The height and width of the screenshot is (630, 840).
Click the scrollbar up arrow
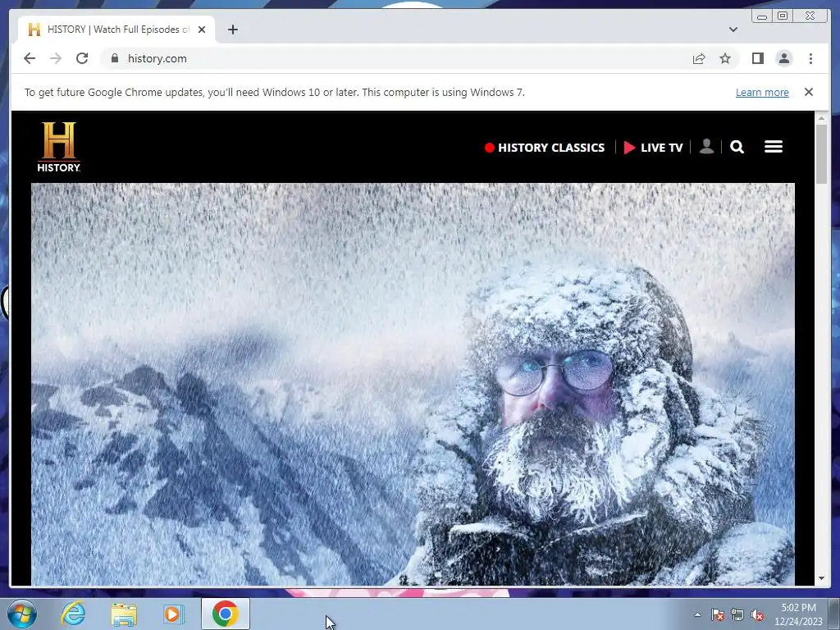821,117
